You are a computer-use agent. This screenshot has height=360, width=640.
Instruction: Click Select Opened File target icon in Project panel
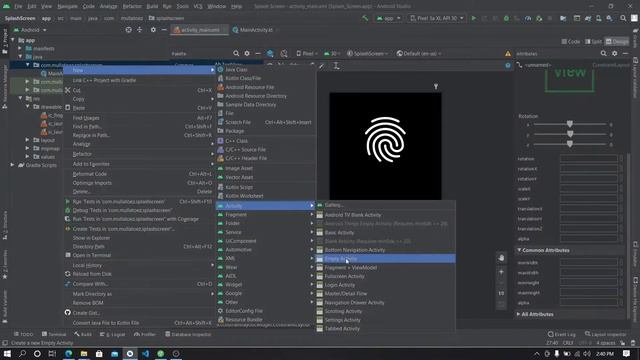click(129, 30)
